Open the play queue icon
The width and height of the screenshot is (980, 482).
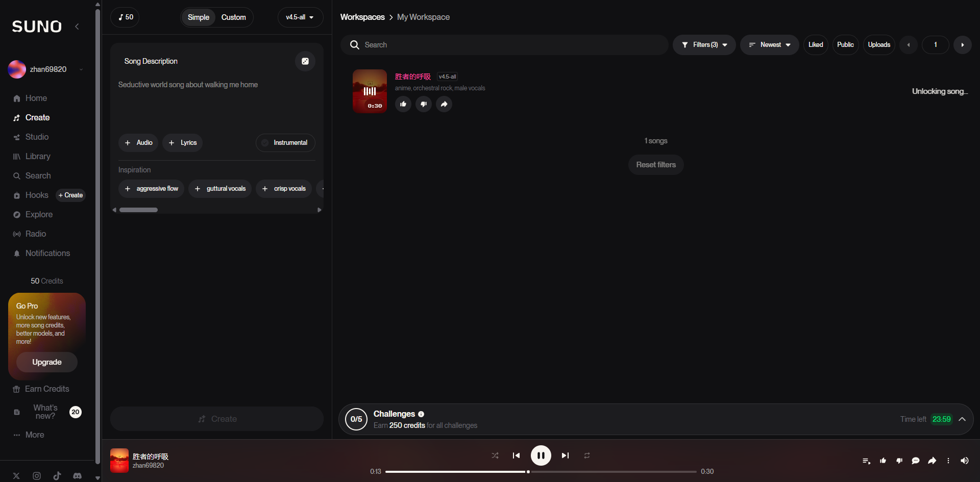[x=866, y=461]
